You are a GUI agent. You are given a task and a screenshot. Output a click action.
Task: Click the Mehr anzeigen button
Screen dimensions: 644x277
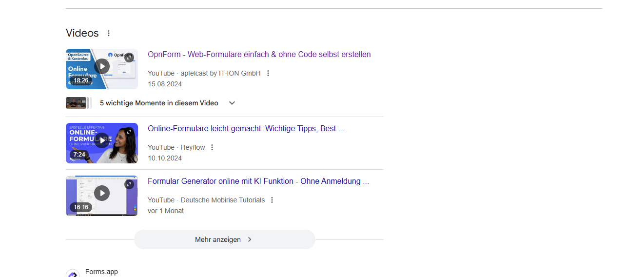click(x=224, y=239)
